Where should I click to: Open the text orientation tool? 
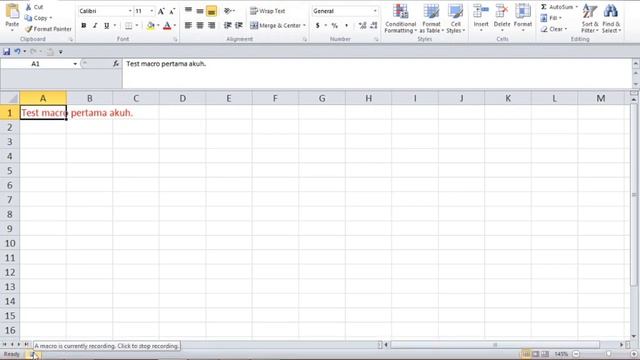[229, 11]
